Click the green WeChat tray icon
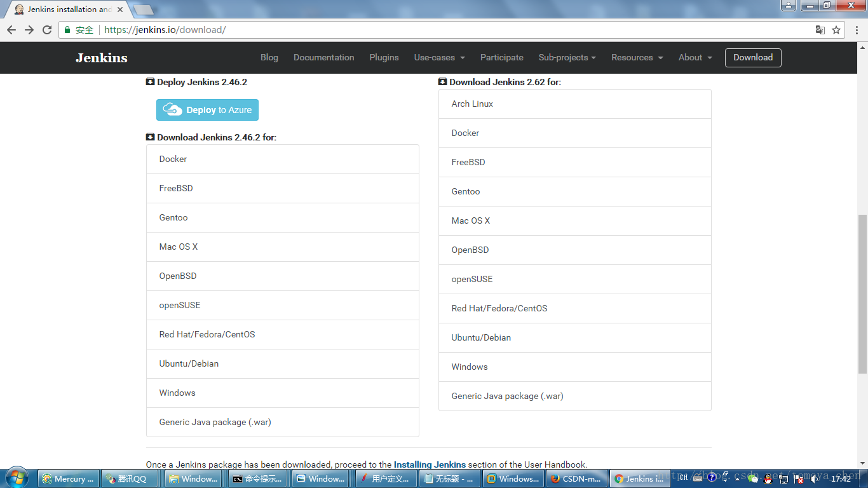868x488 pixels. pos(753,478)
